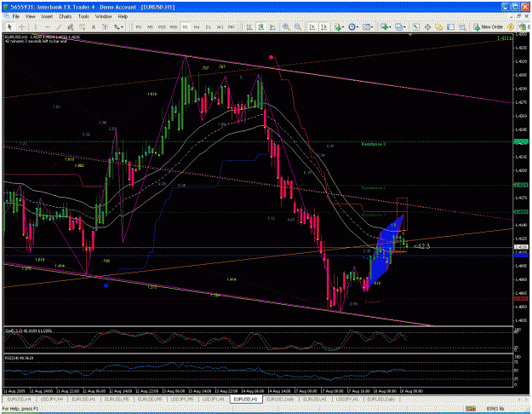Open the Terminal panel icon
Viewport: 532px width, 414px height.
click(x=450, y=26)
